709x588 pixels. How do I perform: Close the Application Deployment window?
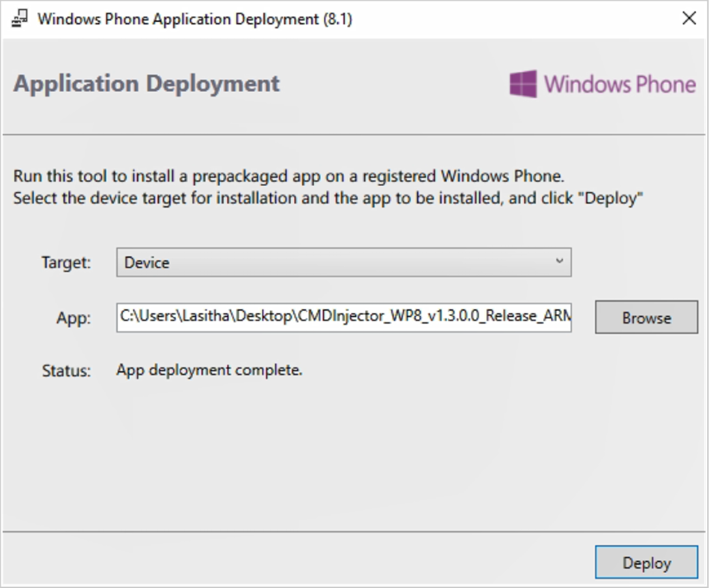689,18
